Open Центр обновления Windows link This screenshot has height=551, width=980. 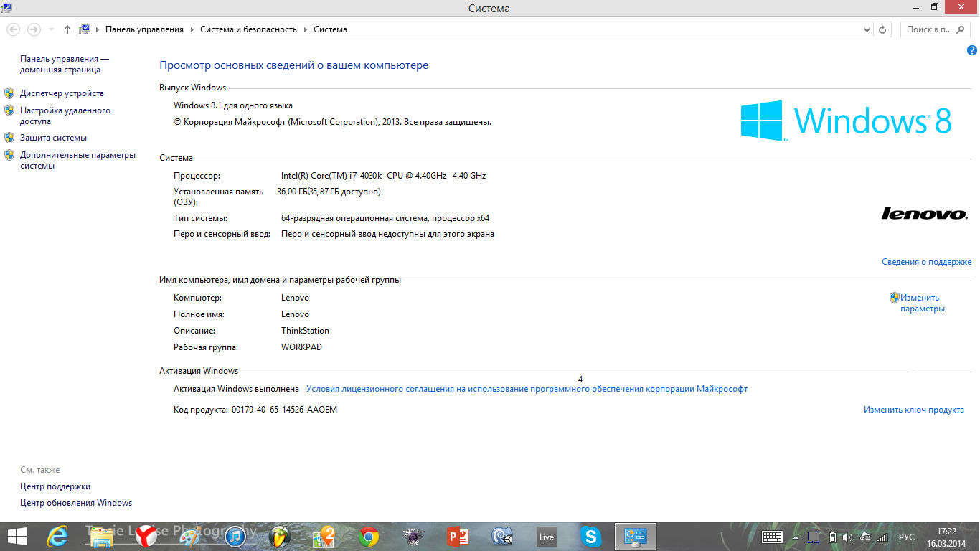coord(76,503)
